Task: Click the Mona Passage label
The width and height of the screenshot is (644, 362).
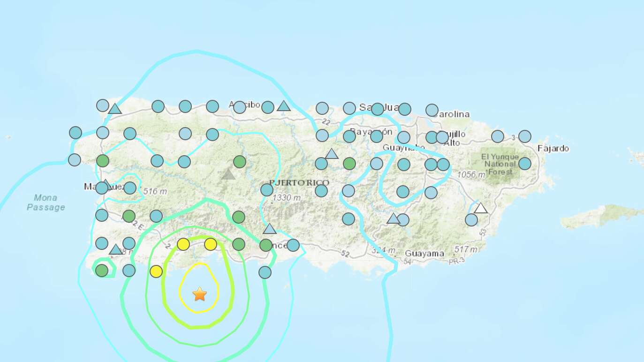Action: coord(45,203)
